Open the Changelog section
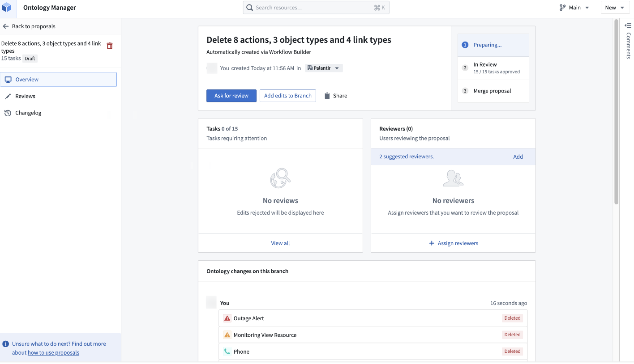This screenshot has height=364, width=634. [28, 113]
